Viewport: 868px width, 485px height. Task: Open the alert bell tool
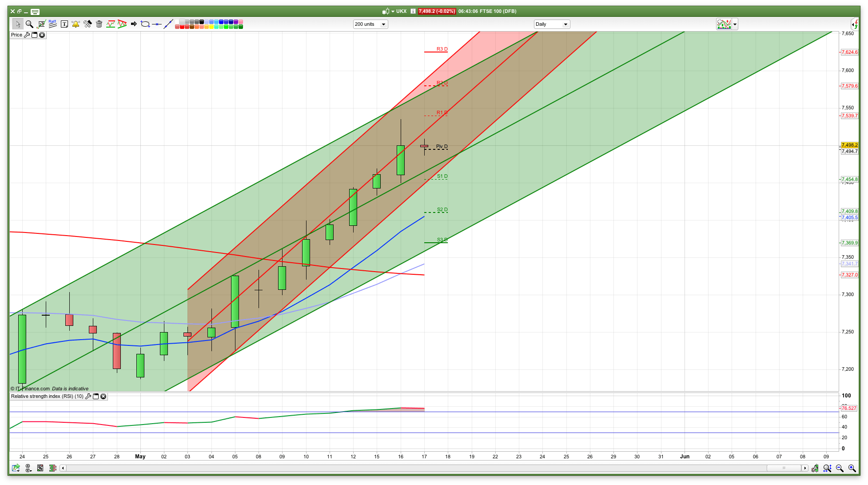click(76, 24)
